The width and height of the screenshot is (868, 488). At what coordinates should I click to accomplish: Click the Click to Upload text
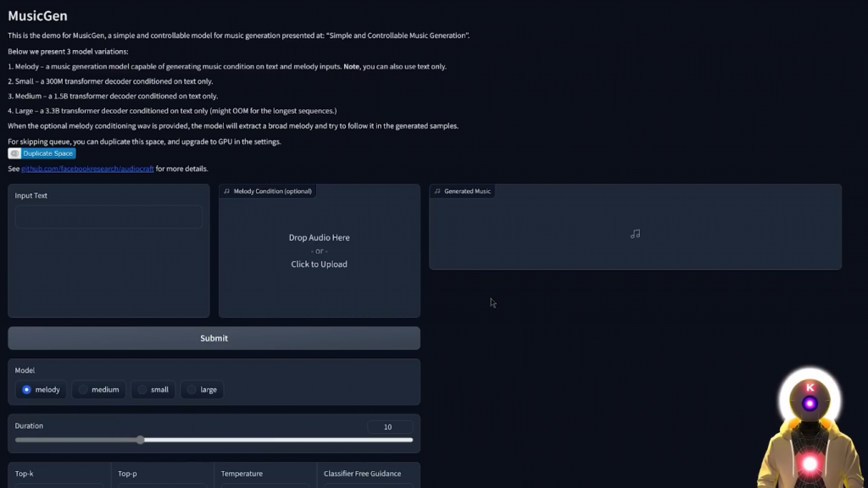[x=320, y=264]
